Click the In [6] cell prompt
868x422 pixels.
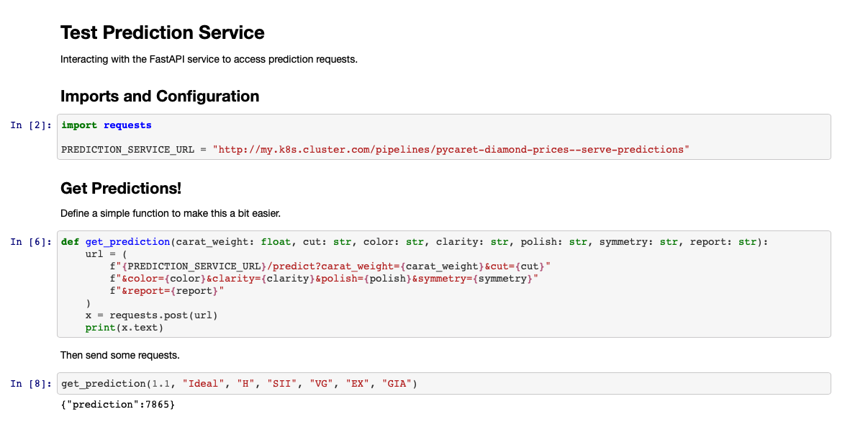(x=31, y=242)
